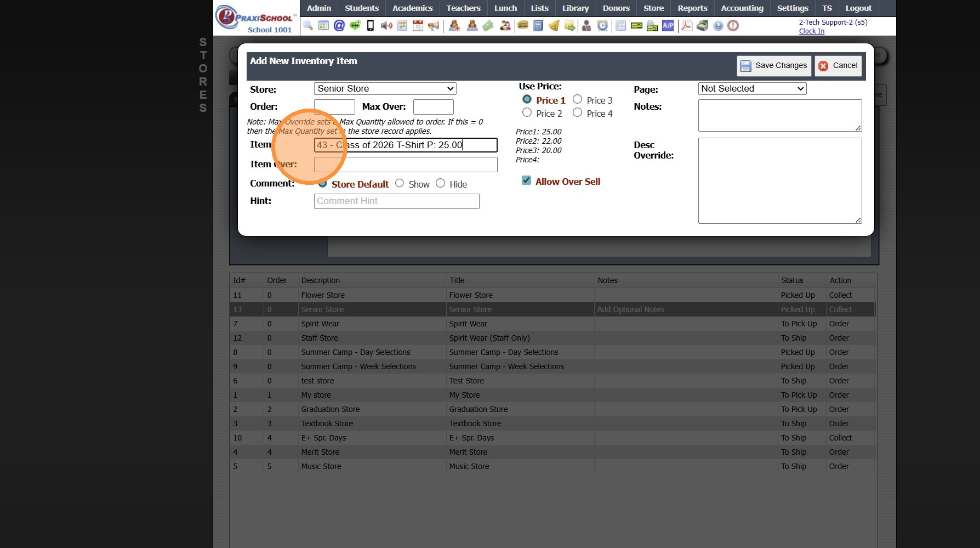Open the Students menu

(x=362, y=8)
